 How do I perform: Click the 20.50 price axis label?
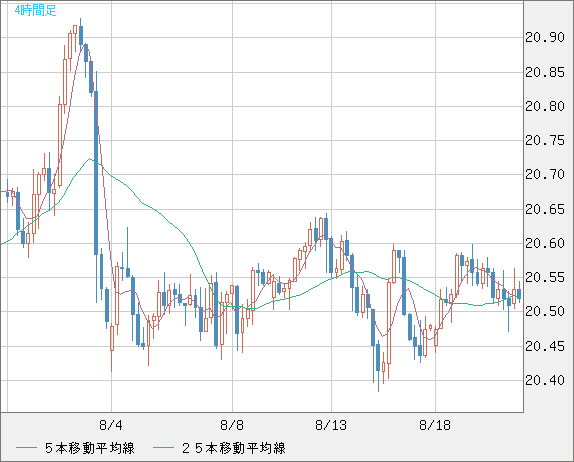[545, 311]
